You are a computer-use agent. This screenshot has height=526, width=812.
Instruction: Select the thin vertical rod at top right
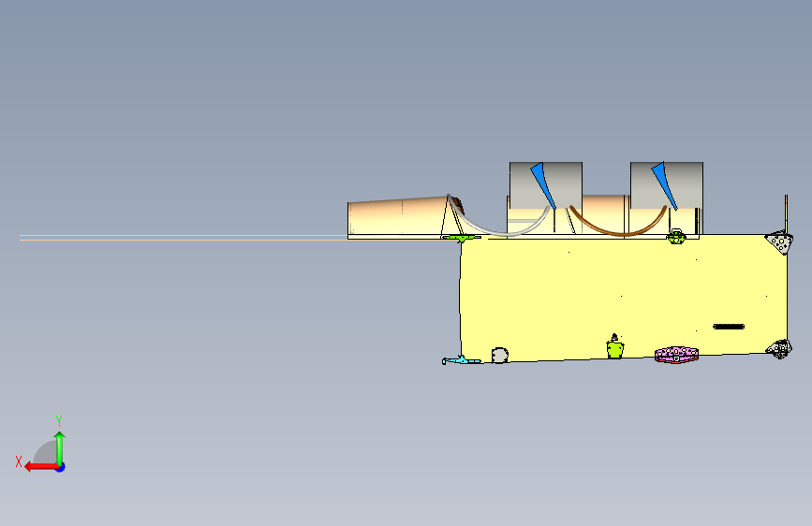click(x=786, y=213)
